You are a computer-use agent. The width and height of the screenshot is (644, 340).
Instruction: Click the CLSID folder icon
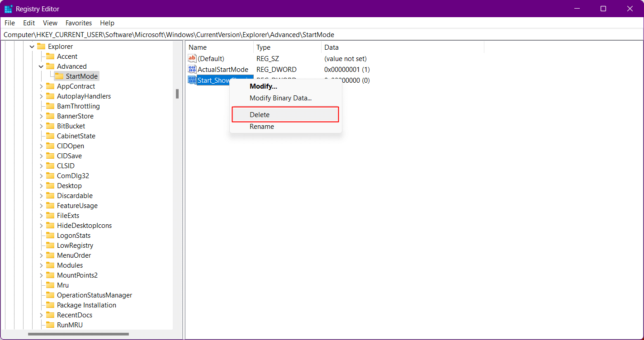point(50,166)
